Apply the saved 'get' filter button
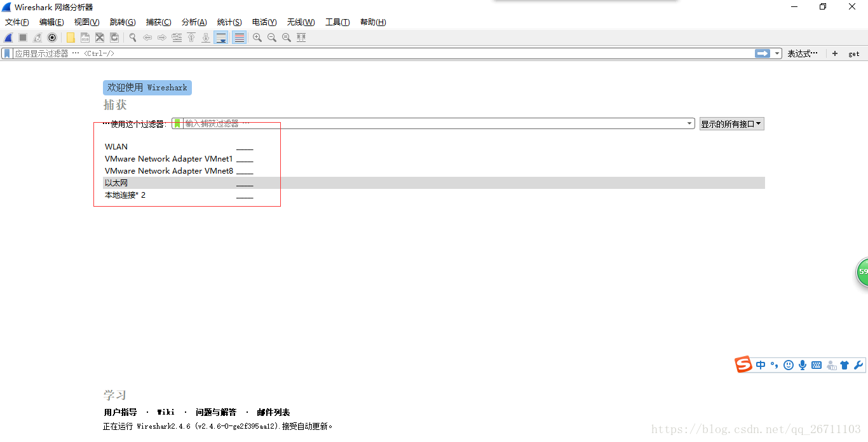Image resolution: width=868 pixels, height=442 pixels. point(854,54)
